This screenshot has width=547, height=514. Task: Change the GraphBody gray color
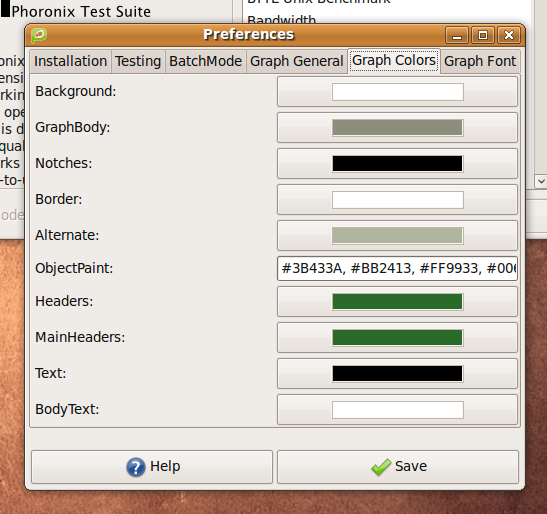click(x=397, y=128)
